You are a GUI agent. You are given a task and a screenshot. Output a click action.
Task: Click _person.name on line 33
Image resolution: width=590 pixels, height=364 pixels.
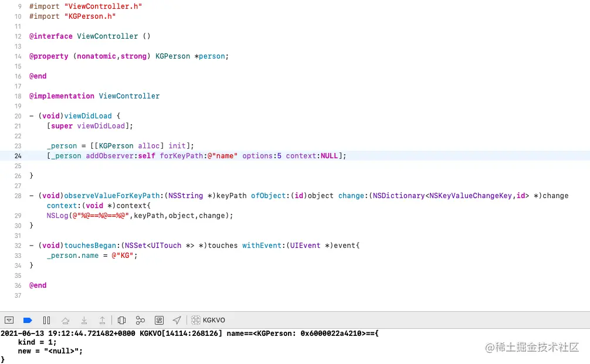click(73, 256)
